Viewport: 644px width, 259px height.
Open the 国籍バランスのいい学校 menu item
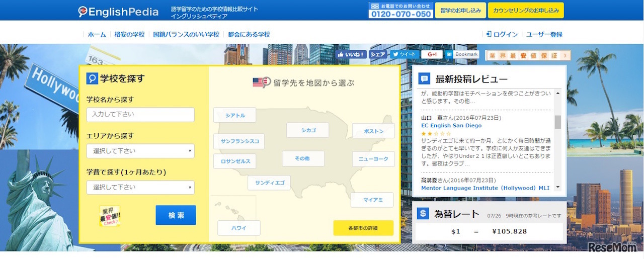[x=186, y=34]
